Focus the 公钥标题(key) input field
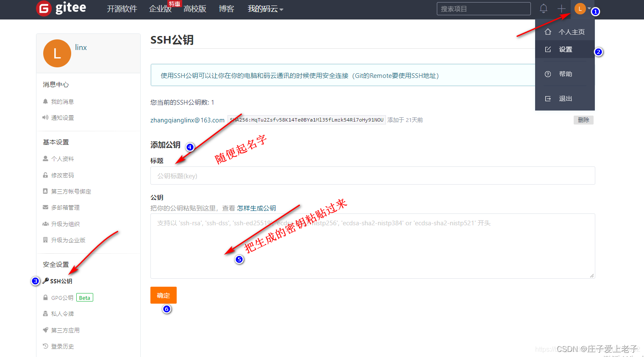This screenshot has height=357, width=644. (x=372, y=176)
